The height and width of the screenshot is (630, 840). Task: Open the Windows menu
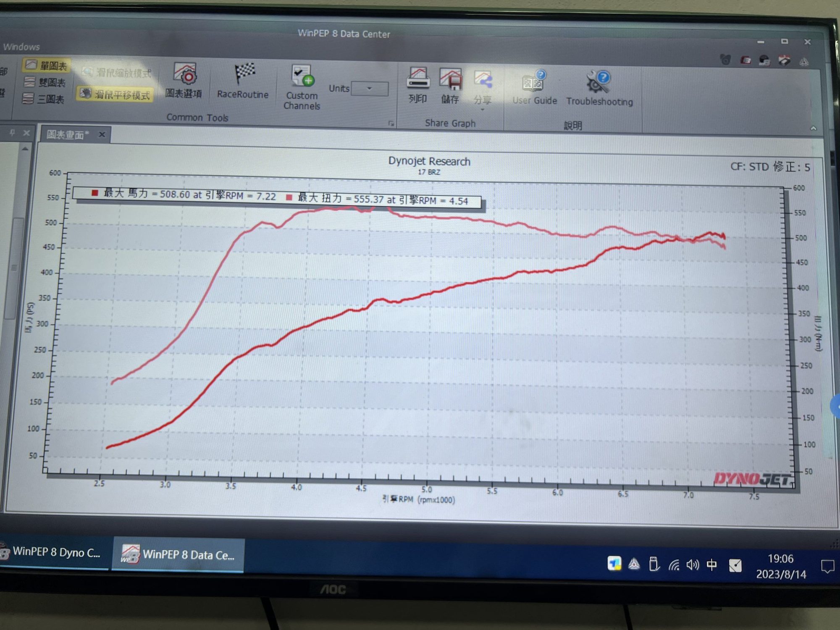[21, 47]
